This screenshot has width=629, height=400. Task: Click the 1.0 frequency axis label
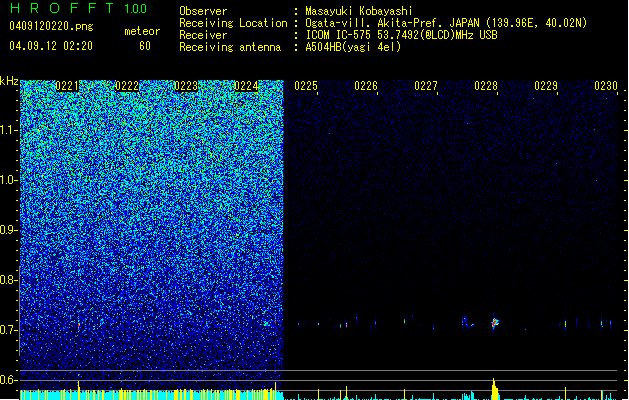[8, 180]
